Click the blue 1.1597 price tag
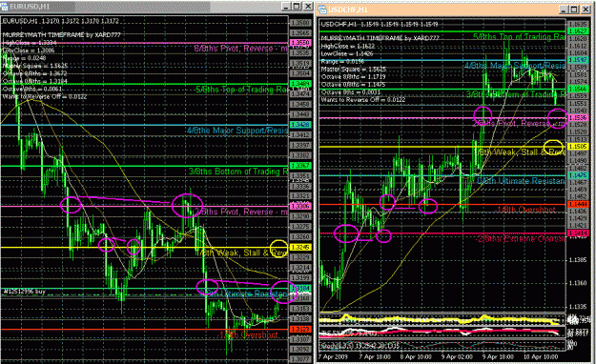The image size is (596, 364). [x=578, y=60]
